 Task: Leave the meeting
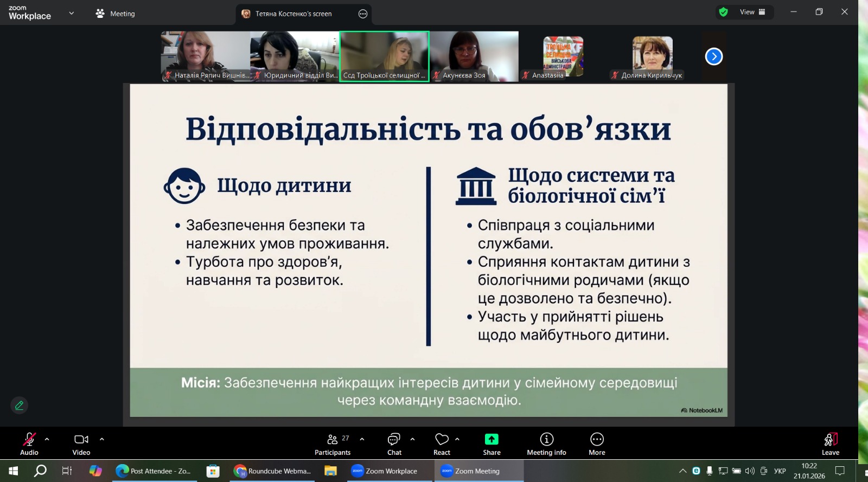click(x=830, y=444)
